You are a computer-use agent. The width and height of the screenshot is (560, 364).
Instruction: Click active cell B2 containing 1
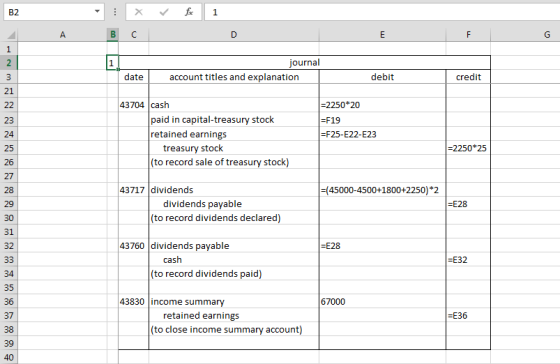(112, 63)
